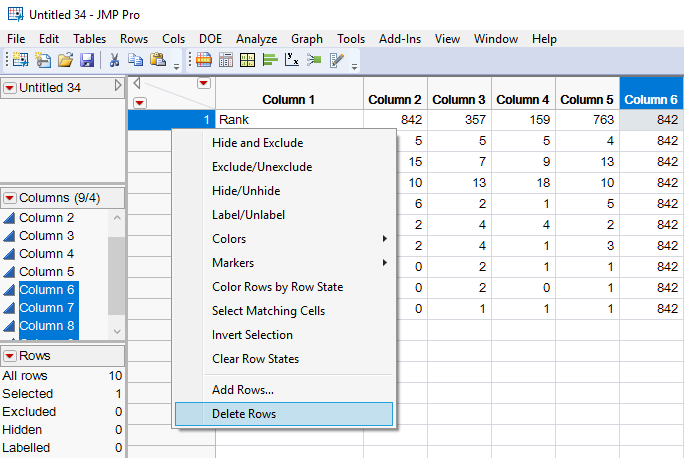
Task: Choose Hide/Unhide from context menu
Action: [x=284, y=191]
